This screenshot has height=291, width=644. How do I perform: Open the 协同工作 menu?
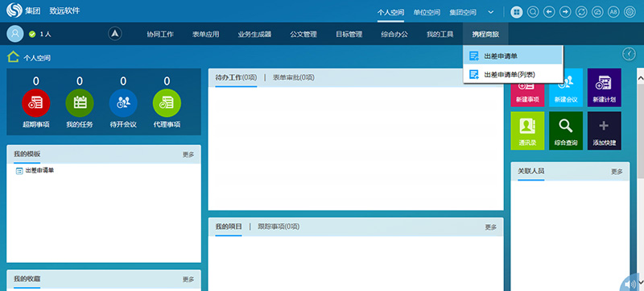pyautogui.click(x=160, y=34)
